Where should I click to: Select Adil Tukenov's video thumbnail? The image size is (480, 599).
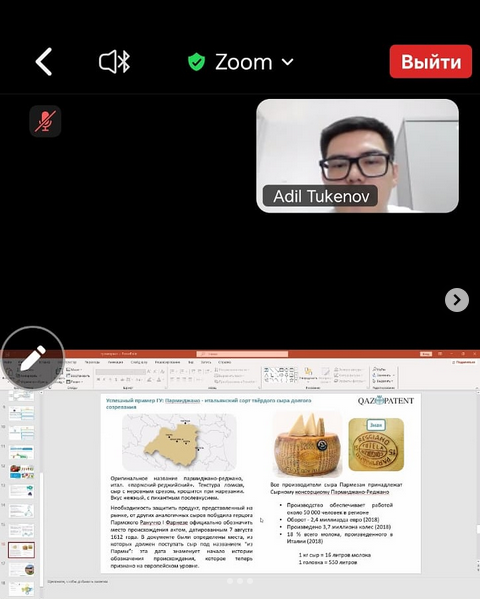click(357, 156)
